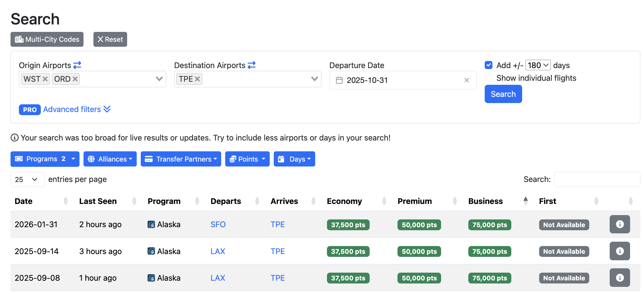This screenshot has height=294, width=644.
Task: Clear the departure date field
Action: [467, 80]
